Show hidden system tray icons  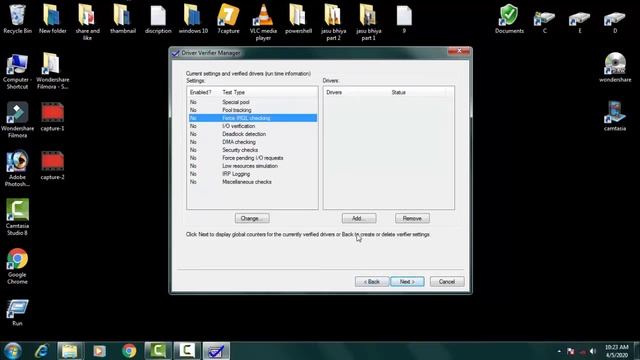click(x=559, y=351)
